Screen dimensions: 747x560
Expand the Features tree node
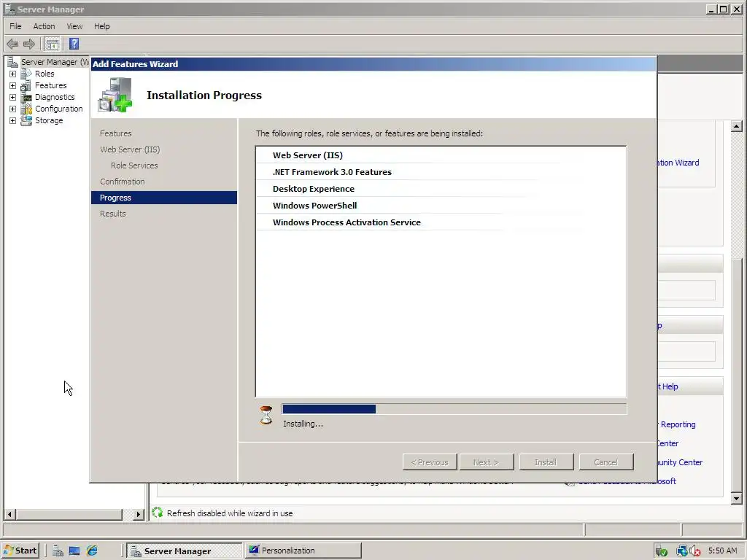point(13,86)
